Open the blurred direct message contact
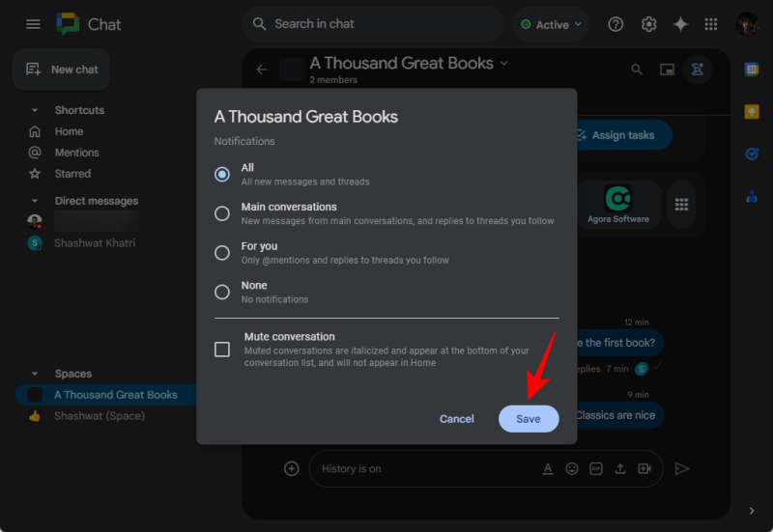773x532 pixels. tap(97, 221)
